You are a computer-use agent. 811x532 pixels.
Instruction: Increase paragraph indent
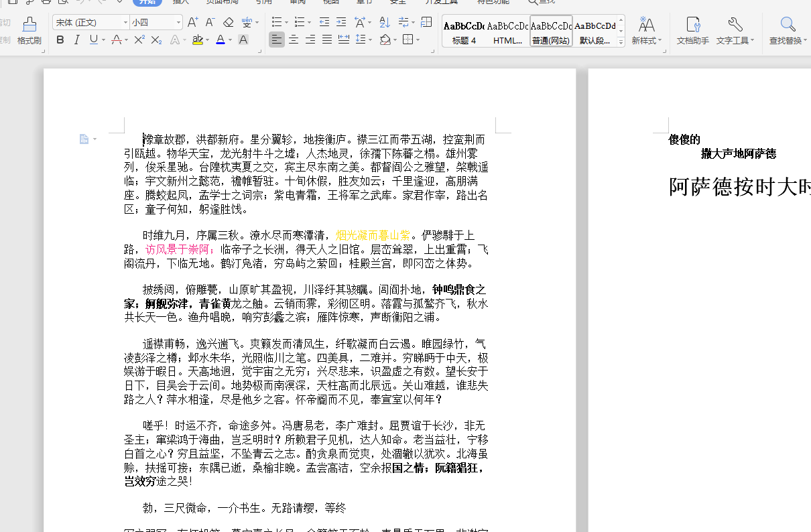tap(341, 23)
